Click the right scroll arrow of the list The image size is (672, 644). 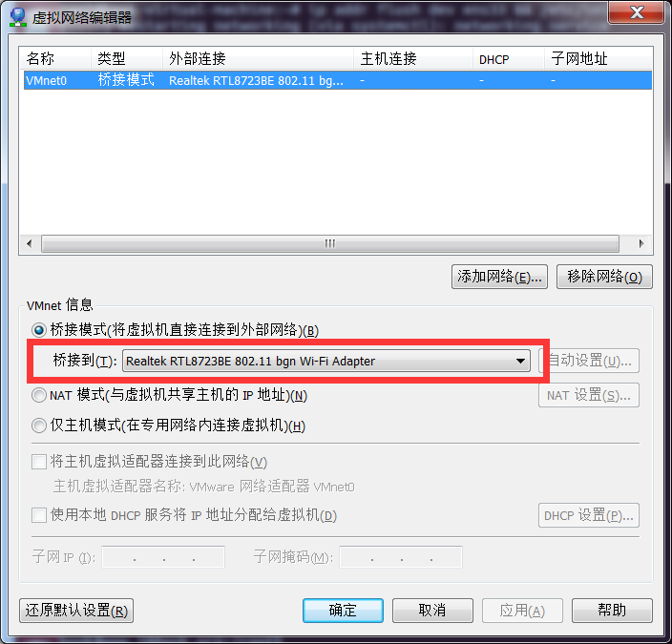tap(641, 244)
